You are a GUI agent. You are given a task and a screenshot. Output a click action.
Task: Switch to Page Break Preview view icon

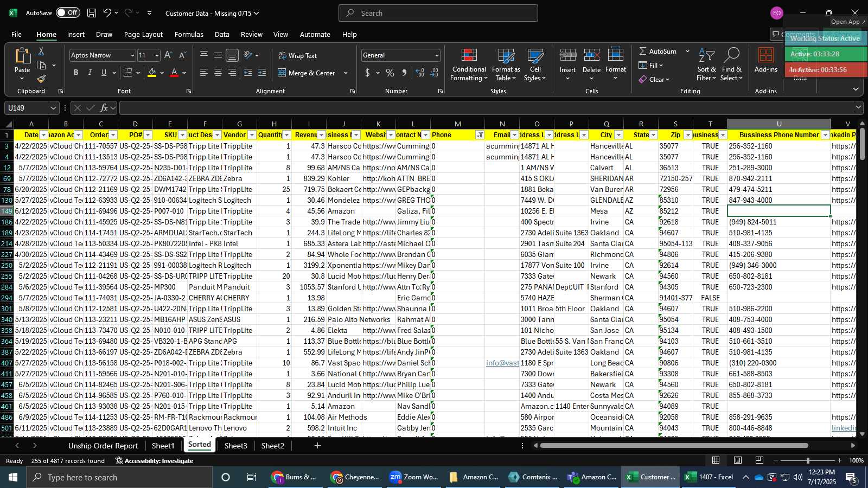point(759,460)
